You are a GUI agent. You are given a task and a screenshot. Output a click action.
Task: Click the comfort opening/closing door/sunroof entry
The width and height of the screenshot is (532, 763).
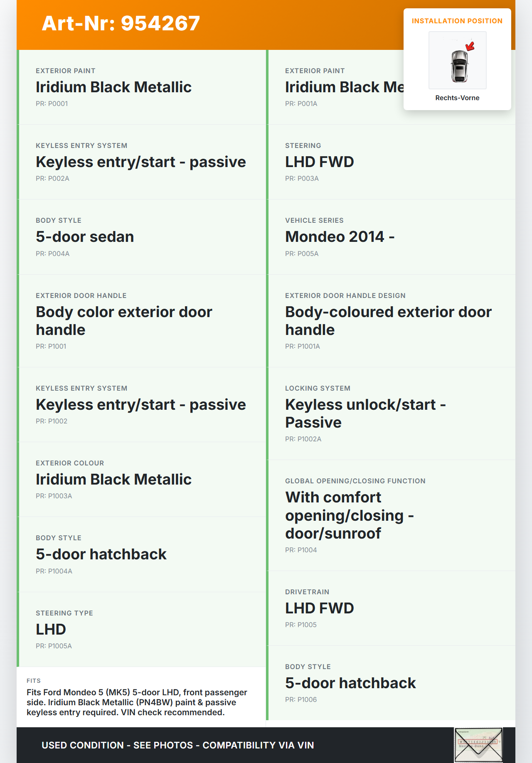[349, 515]
